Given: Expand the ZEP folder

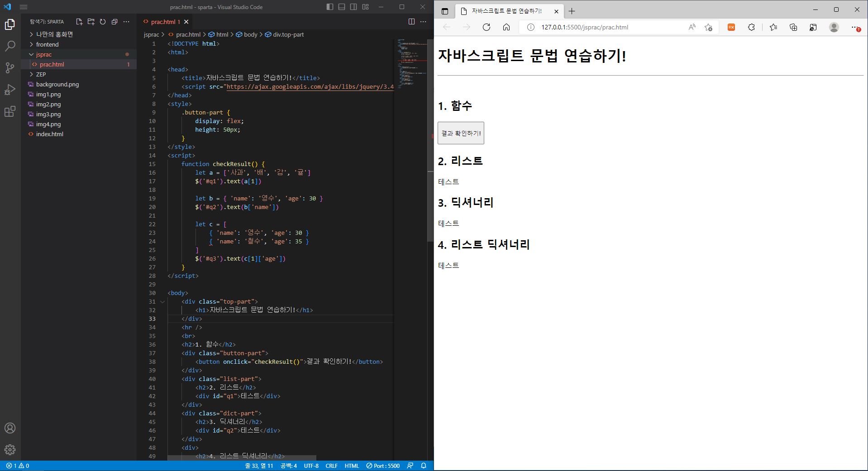Looking at the screenshot, I should [79, 74].
